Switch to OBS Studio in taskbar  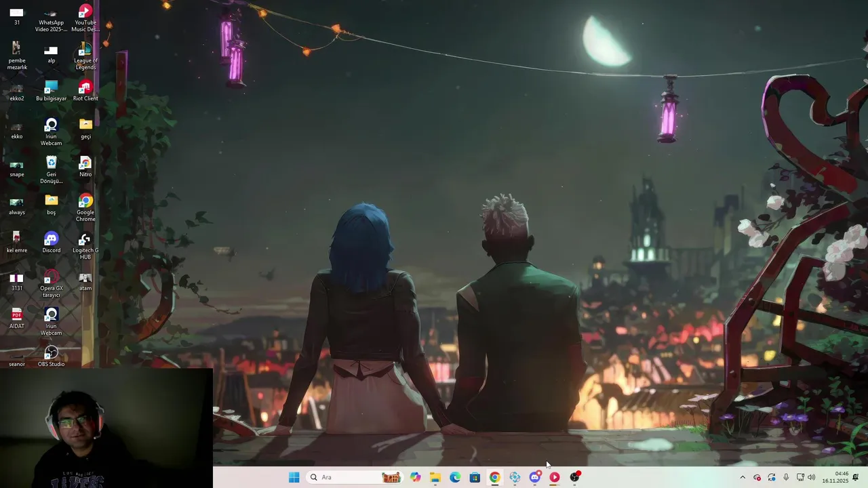pyautogui.click(x=575, y=477)
